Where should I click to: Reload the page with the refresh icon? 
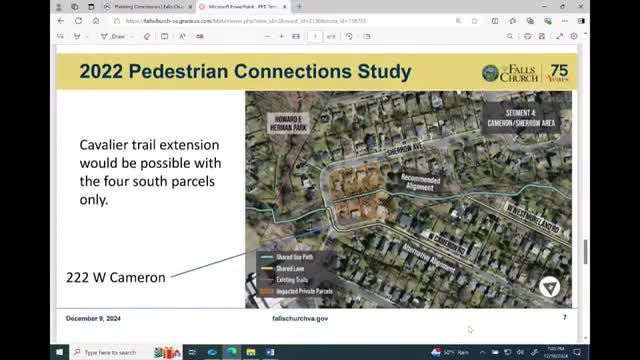(78, 21)
